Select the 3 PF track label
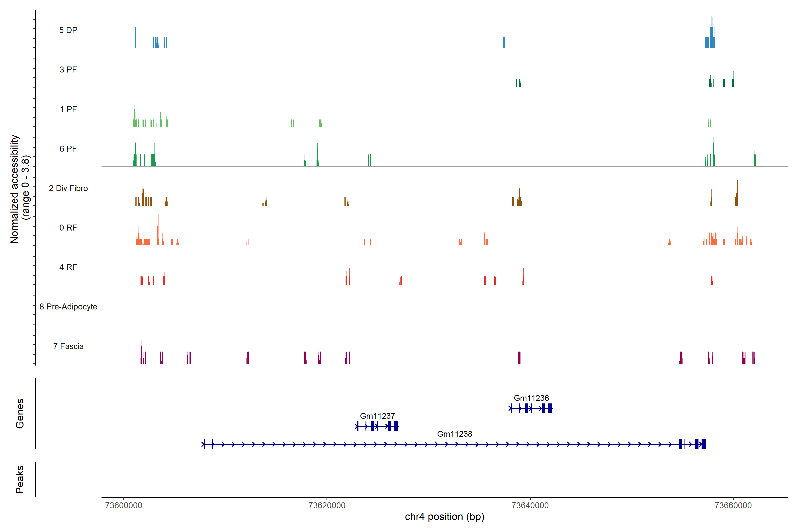Viewport: 798px width, 532px height. [x=68, y=70]
